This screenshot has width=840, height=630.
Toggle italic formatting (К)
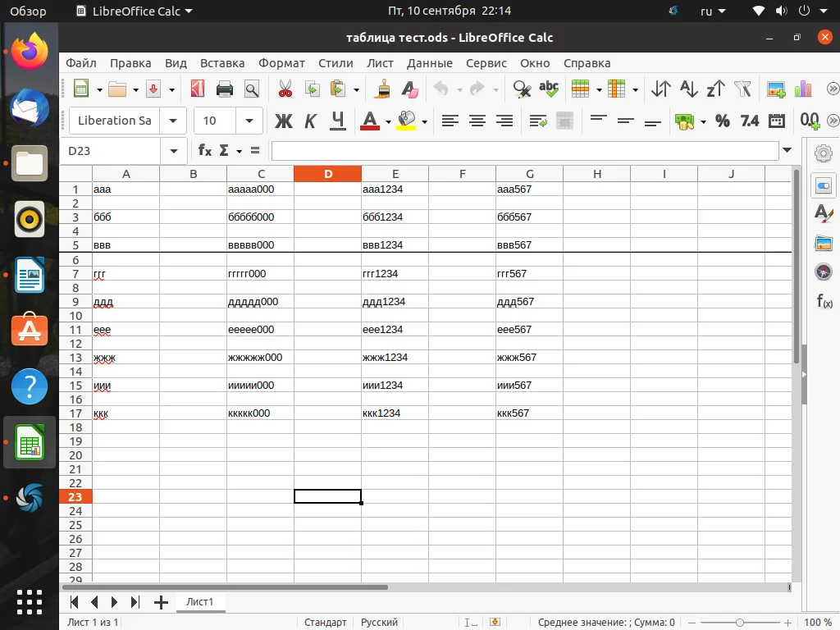pos(310,121)
